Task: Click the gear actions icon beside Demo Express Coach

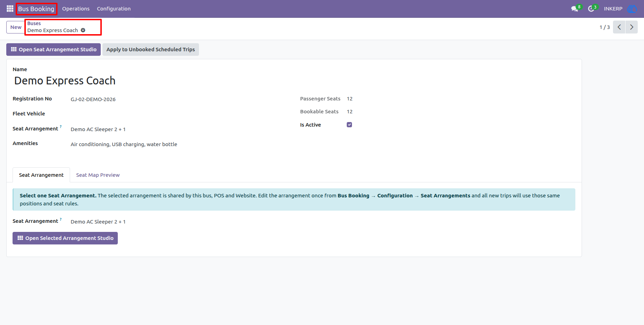Action: pos(83,30)
